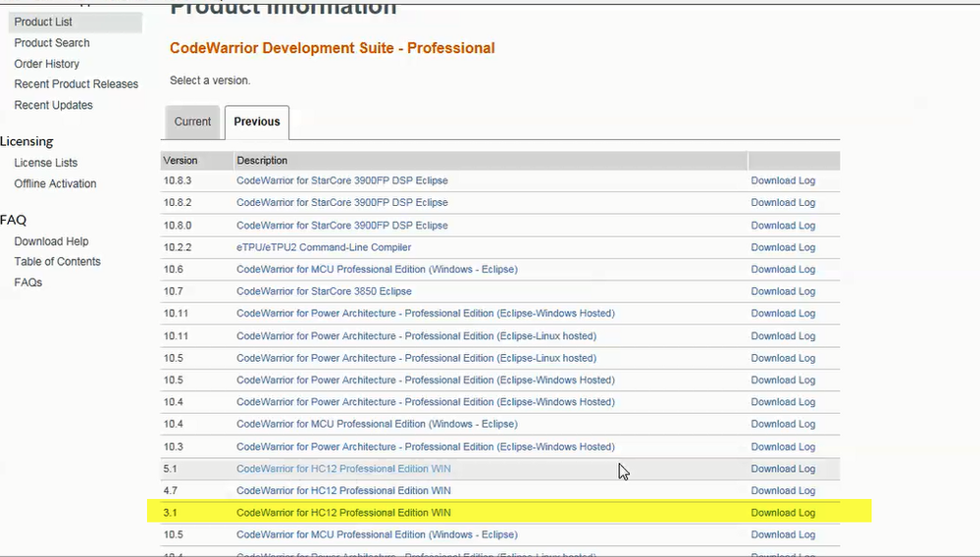Open version 10.4 CodeWarrior for MCU Professional
Screen dimensions: 980x557
377,424
